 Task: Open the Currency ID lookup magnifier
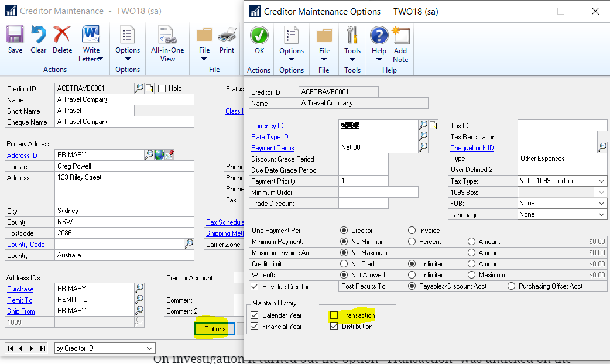[425, 125]
